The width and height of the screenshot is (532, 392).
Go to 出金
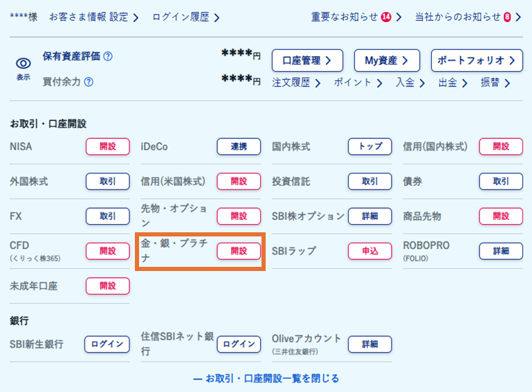(452, 82)
